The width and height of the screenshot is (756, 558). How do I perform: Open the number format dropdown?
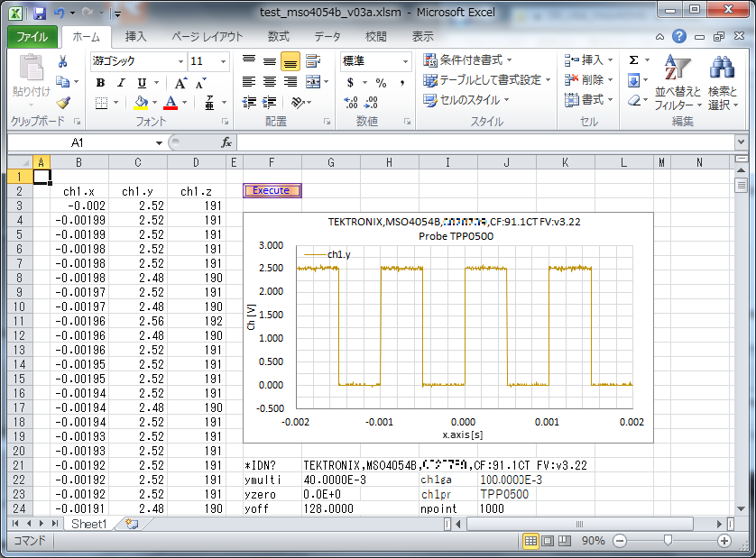tap(405, 61)
